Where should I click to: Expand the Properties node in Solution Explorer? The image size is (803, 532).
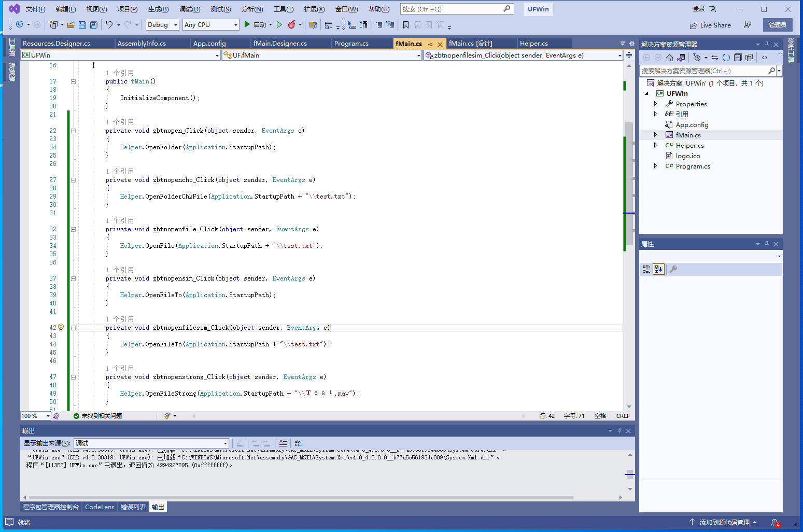[655, 104]
